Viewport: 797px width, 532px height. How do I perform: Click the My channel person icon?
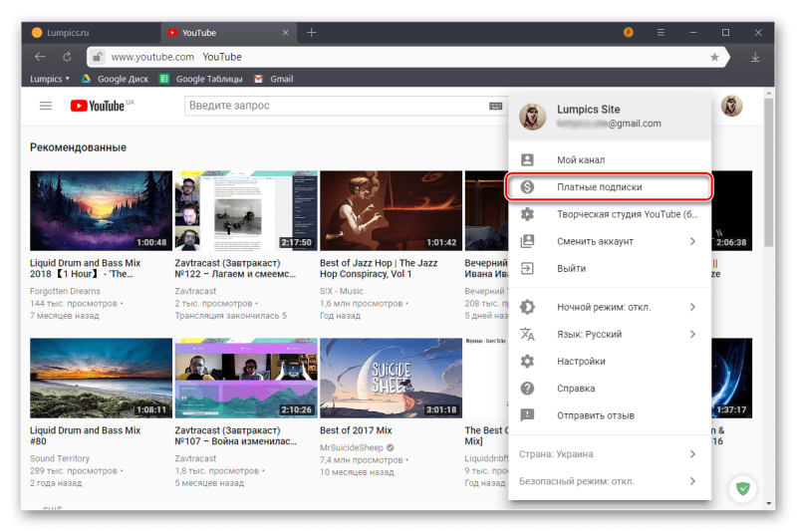pos(527,160)
